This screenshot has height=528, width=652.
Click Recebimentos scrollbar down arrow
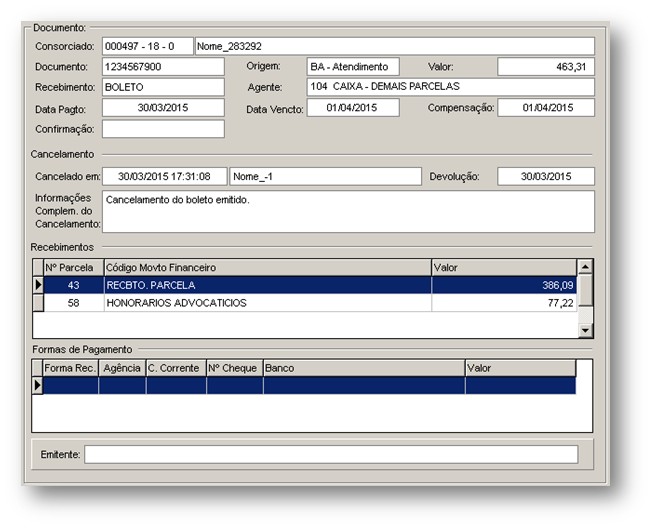[585, 331]
